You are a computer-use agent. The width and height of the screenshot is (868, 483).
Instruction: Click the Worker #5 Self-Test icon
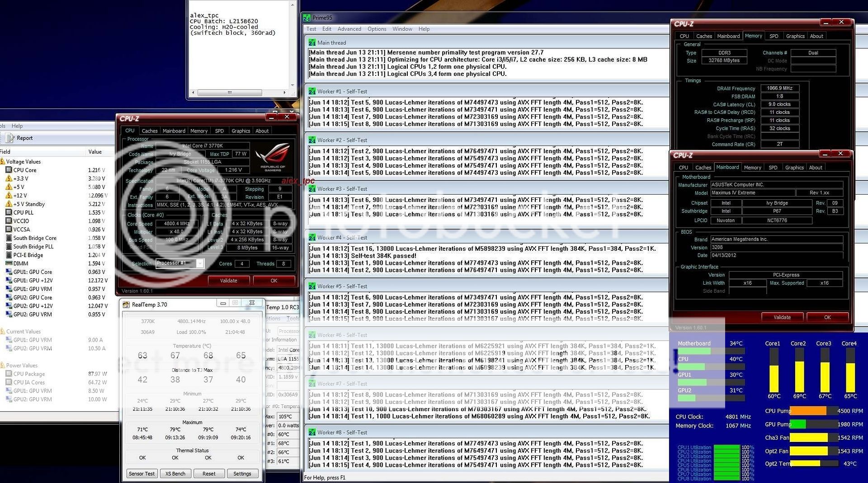[x=312, y=286]
